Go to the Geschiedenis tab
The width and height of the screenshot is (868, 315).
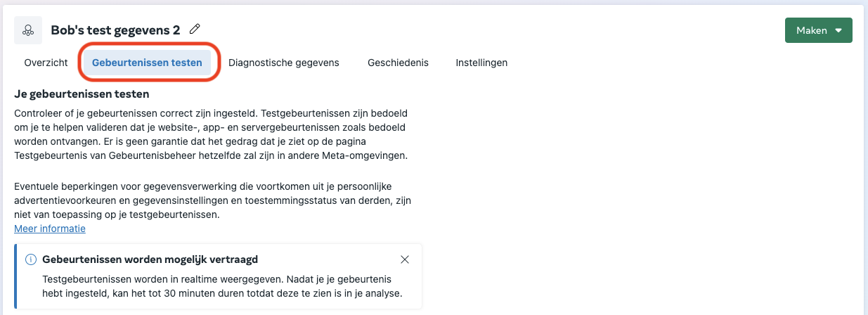(398, 63)
